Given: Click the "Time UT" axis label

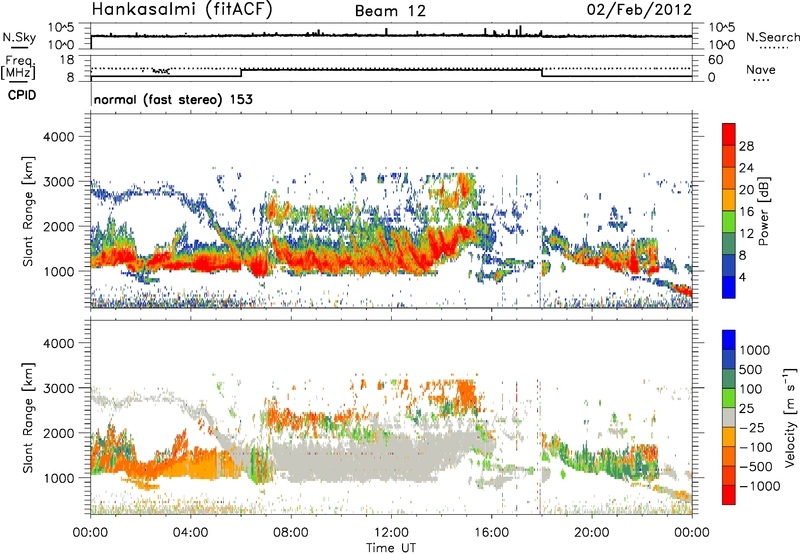Looking at the screenshot, I should point(391,548).
